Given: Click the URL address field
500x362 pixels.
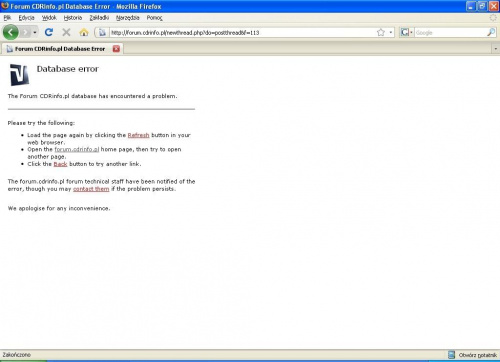Looking at the screenshot, I should click(x=242, y=32).
